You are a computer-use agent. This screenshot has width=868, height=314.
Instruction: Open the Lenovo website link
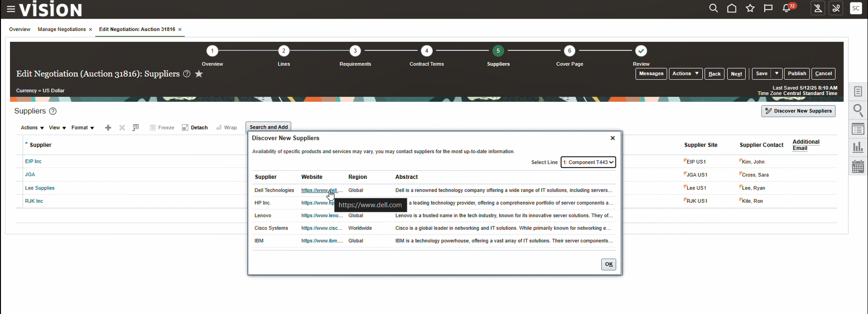click(x=322, y=216)
